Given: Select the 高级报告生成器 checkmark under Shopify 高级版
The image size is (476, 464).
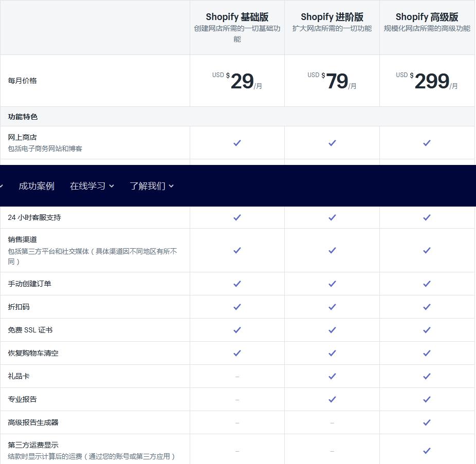Looking at the screenshot, I should 427,422.
